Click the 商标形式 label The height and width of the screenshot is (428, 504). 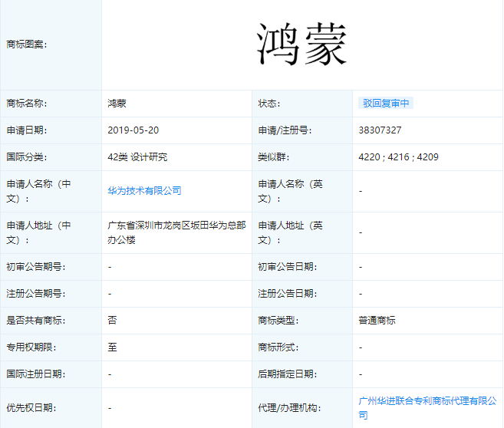point(278,347)
